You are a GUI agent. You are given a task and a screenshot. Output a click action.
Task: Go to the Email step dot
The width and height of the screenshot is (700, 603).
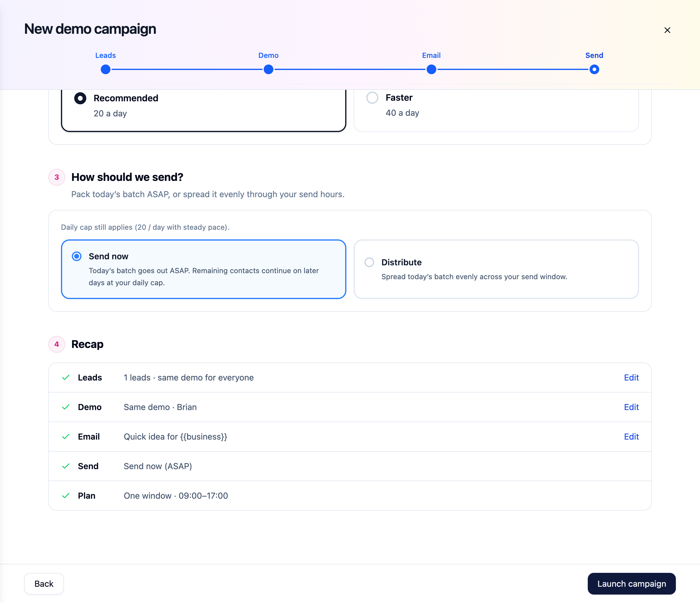431,70
